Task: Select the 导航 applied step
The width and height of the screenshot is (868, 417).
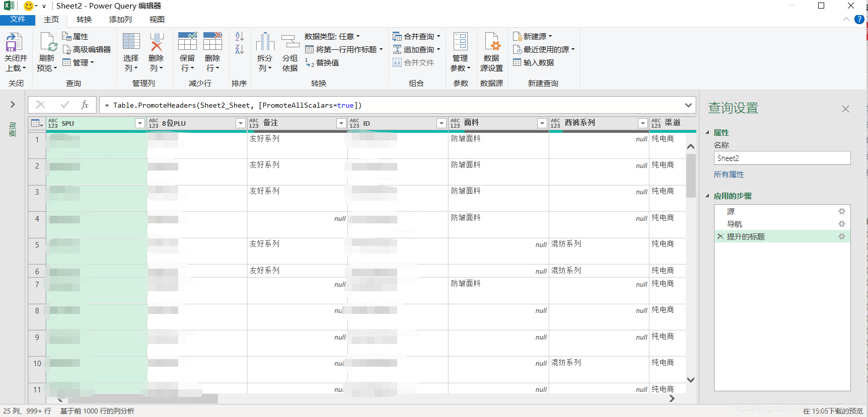Action: [782, 224]
